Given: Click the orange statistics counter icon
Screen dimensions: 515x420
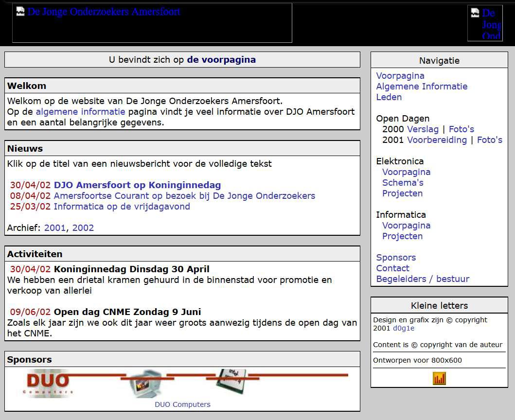Looking at the screenshot, I should (439, 378).
